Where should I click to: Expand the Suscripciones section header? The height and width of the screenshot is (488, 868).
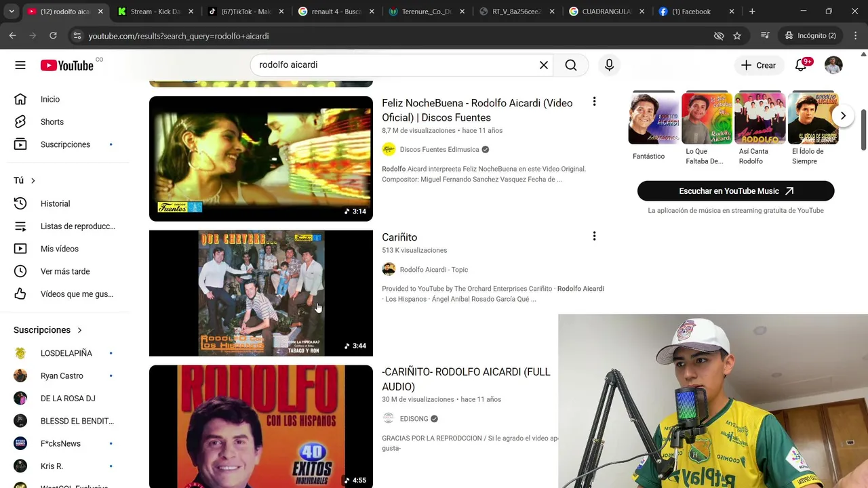48,330
